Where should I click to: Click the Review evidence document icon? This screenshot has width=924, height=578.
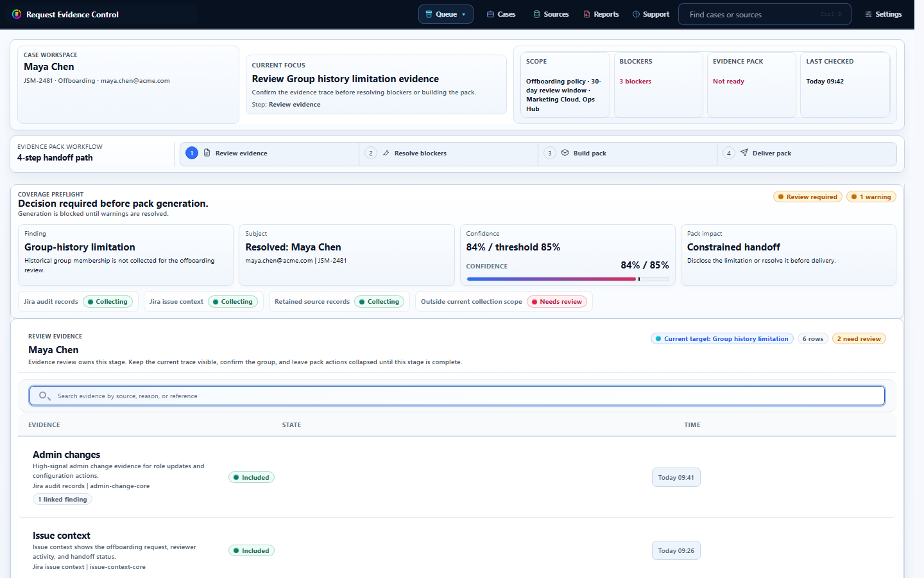pos(207,153)
